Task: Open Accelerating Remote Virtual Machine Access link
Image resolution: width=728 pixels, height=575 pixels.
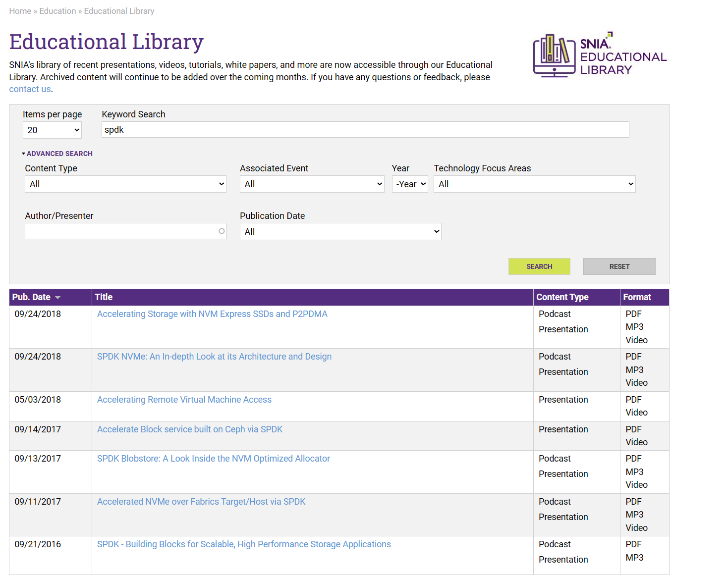Action: tap(184, 400)
